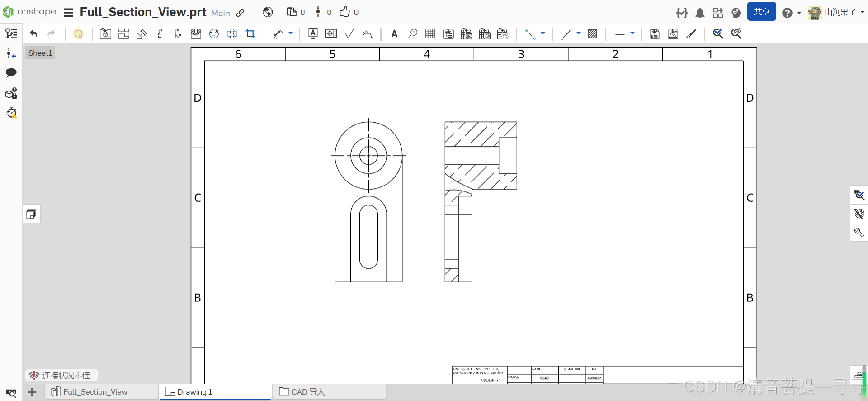Toggle the Sheets panel icon
Image resolution: width=868 pixels, height=401 pixels.
(x=11, y=33)
